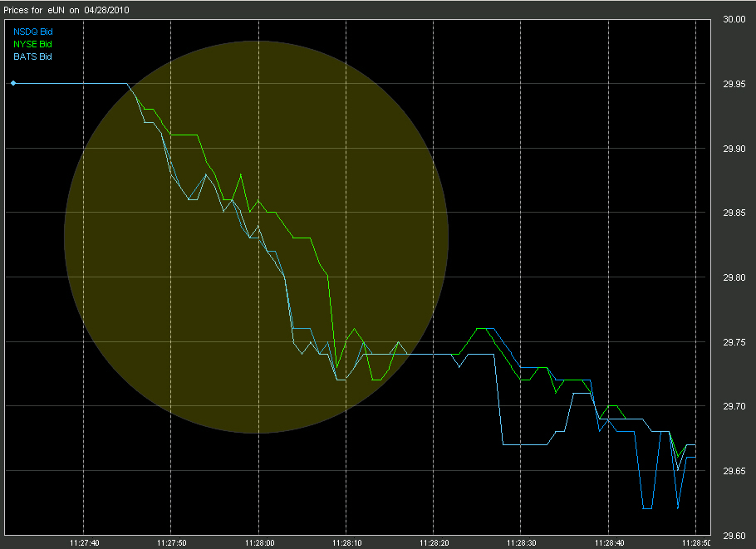Click the 29.80 price axis label
Image resolution: width=756 pixels, height=549 pixels.
click(x=734, y=277)
